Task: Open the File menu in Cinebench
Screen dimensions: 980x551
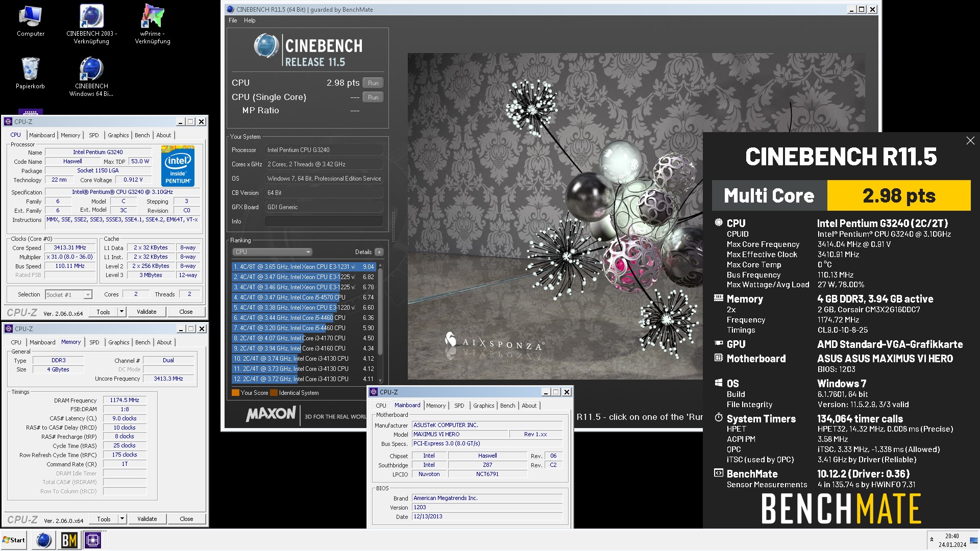Action: [x=233, y=20]
